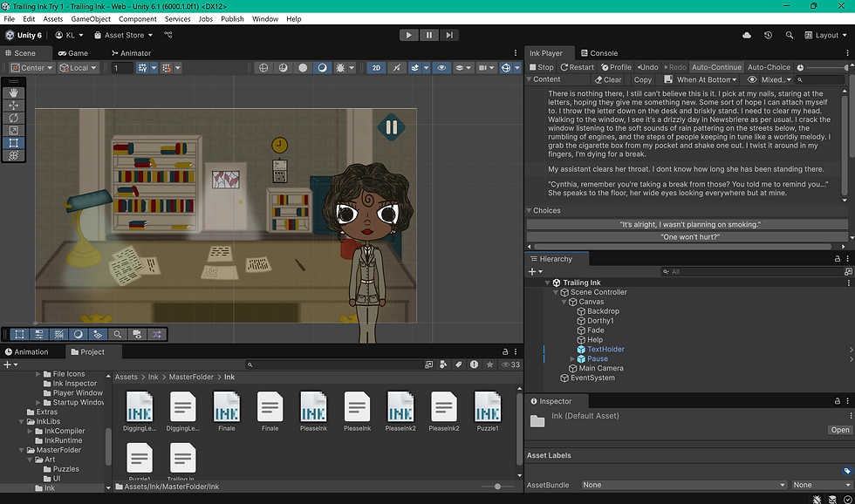The width and height of the screenshot is (855, 504).
Task: Toggle the Ink Player eye visibility icon
Action: pyautogui.click(x=752, y=79)
